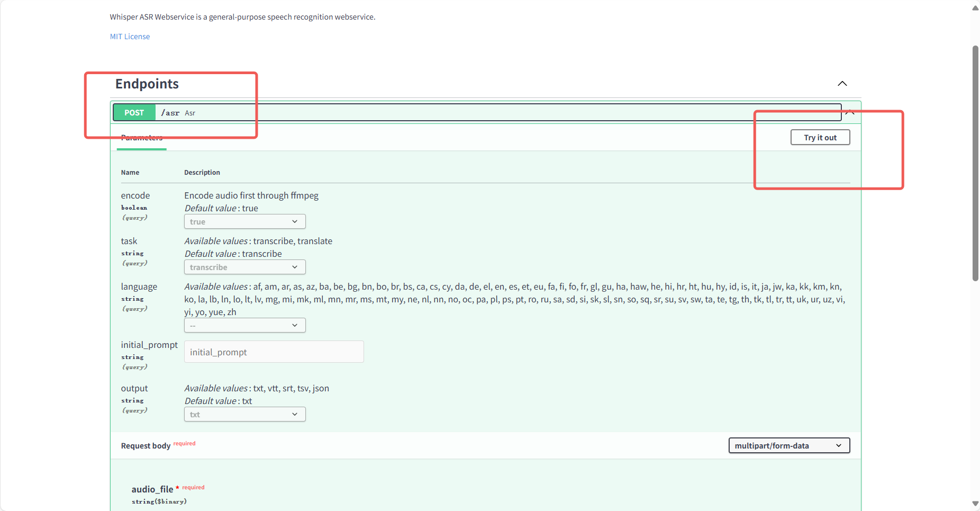
Task: Click the audio_file field label
Action: pos(152,489)
